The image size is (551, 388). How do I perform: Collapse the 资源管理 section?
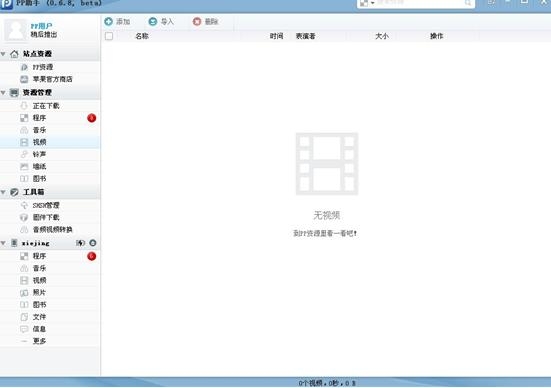pos(3,92)
